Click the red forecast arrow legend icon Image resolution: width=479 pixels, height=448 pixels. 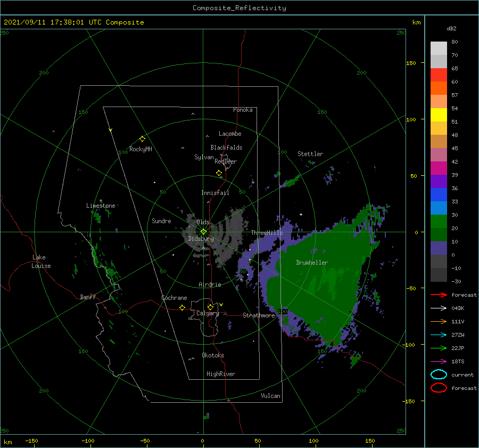[439, 295]
